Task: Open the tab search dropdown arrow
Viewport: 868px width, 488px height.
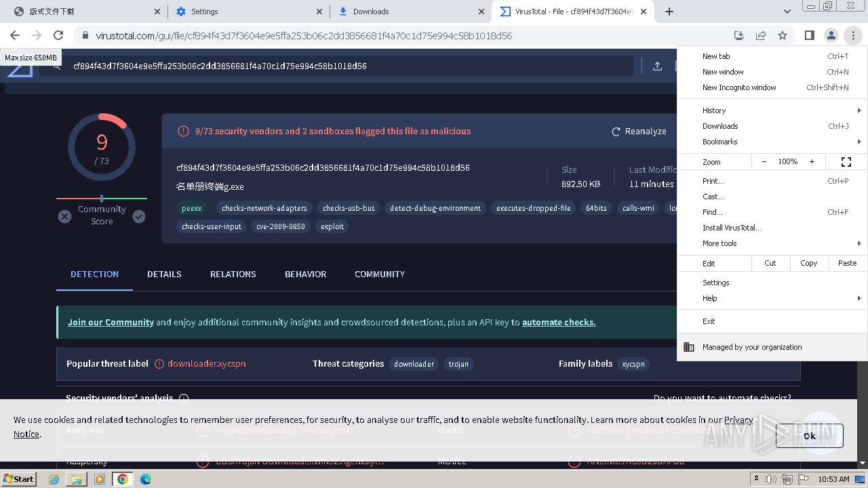Action: coord(787,12)
